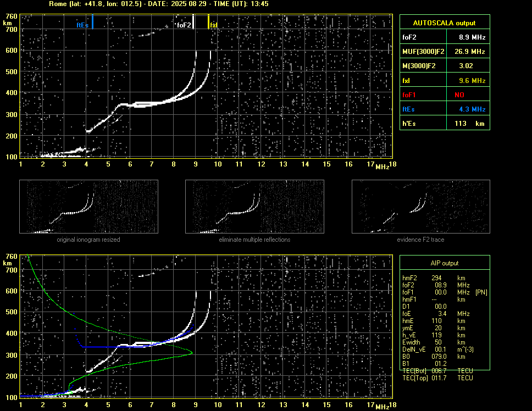Select the M(3000)F2 value 3.02
Screen dimensions: 532x411
pyautogui.click(x=466, y=66)
